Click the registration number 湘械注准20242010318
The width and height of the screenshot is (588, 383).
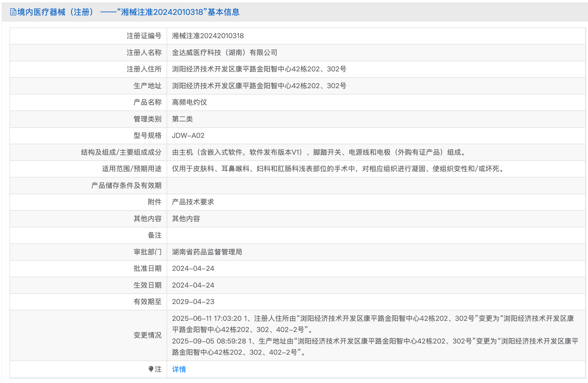[208, 36]
